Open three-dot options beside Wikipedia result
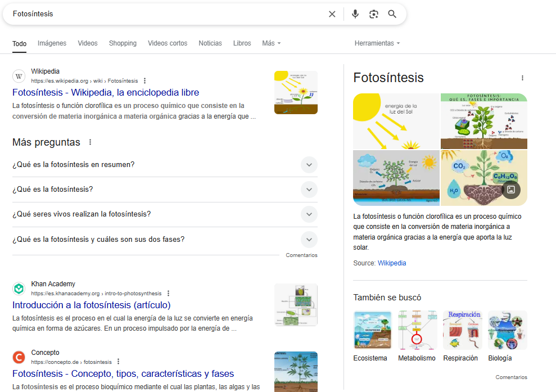This screenshot has height=392, width=556. (144, 81)
